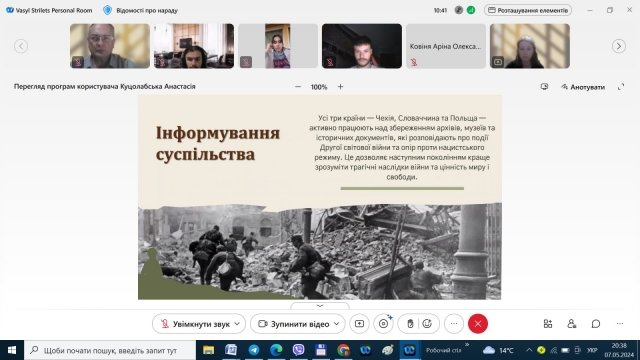Click the camera icon on last participant thumbnail
This screenshot has width=640, height=360.
(x=498, y=62)
